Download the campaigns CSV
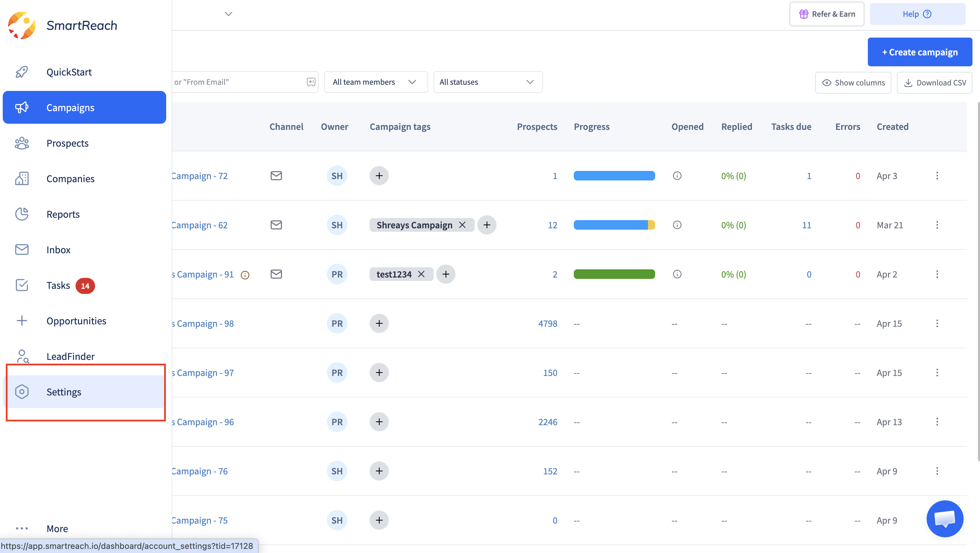 934,82
